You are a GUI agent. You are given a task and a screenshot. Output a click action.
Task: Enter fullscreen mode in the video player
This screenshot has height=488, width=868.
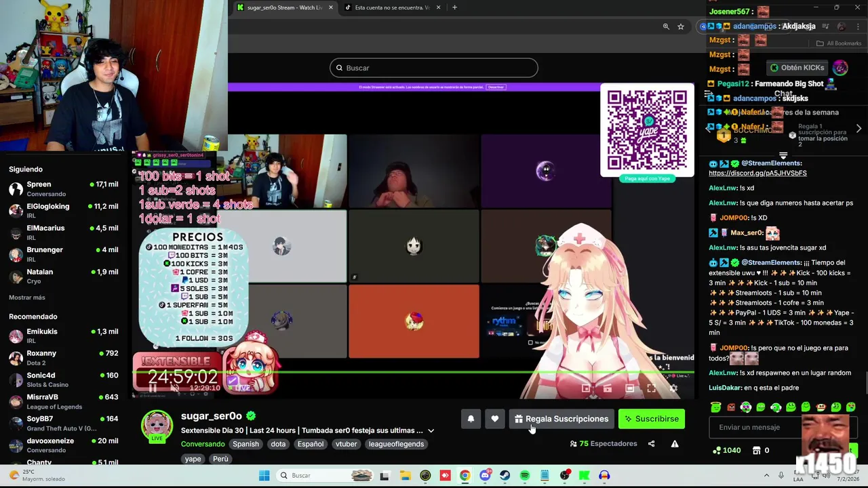(x=652, y=388)
